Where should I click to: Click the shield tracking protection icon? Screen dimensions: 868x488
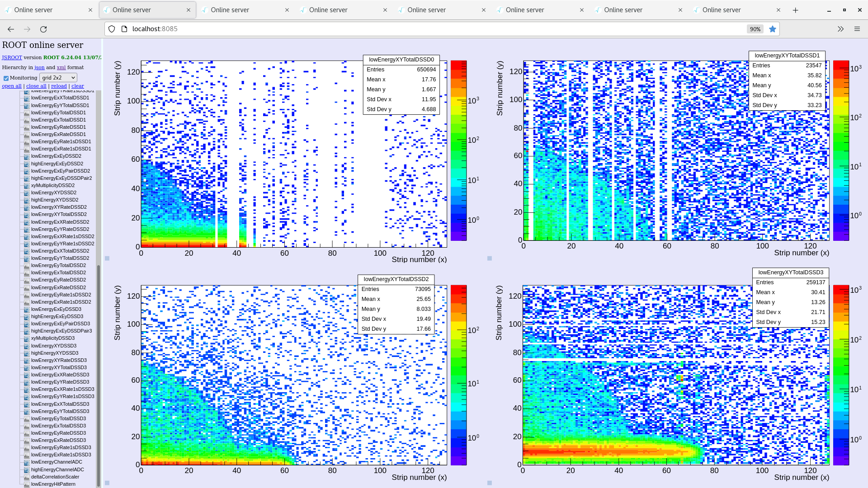click(112, 29)
